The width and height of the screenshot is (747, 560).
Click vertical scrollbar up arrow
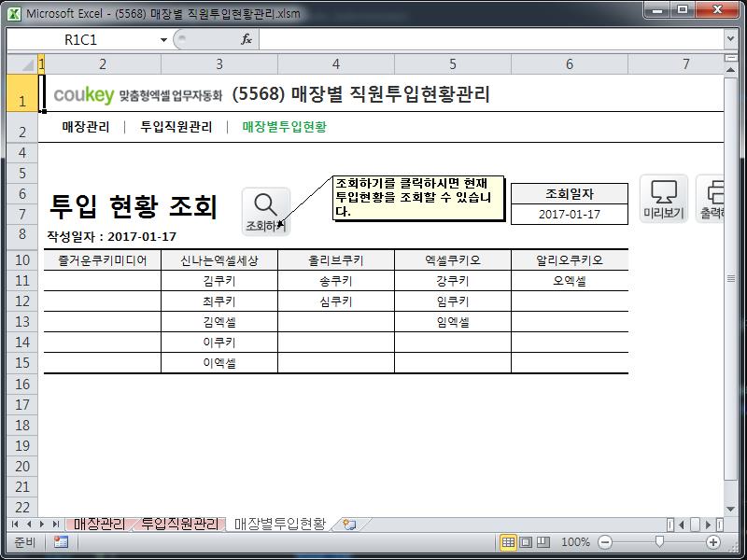click(730, 70)
